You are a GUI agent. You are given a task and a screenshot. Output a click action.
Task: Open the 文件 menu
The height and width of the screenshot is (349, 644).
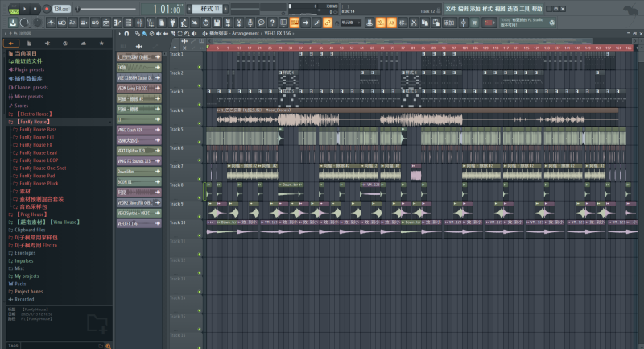450,8
